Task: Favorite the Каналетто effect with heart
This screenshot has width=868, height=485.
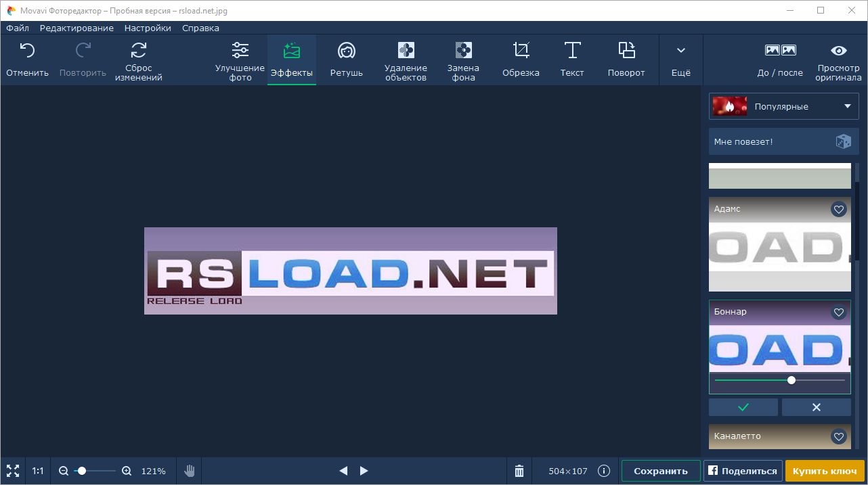Action: click(x=839, y=437)
